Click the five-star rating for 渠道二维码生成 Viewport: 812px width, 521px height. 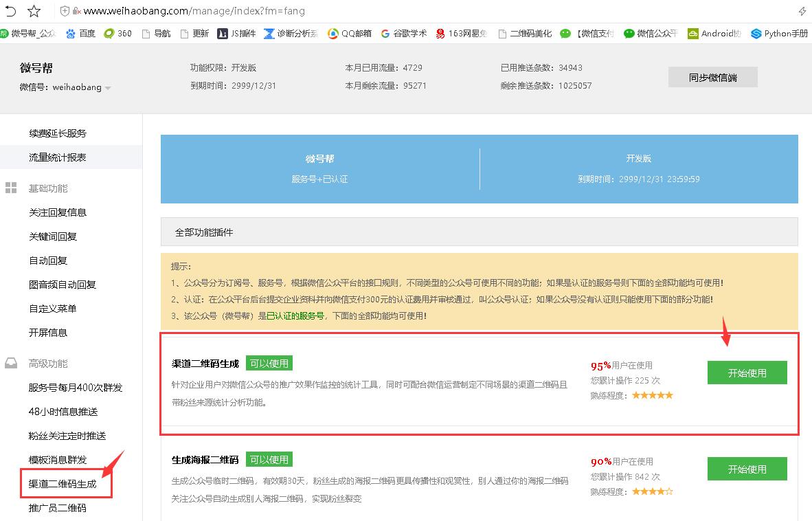click(x=653, y=395)
